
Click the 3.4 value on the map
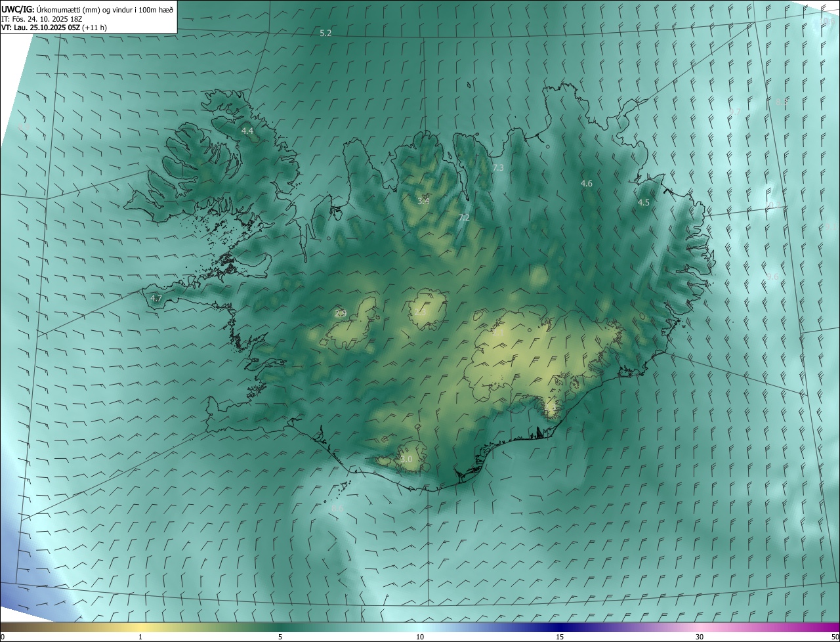(x=423, y=201)
